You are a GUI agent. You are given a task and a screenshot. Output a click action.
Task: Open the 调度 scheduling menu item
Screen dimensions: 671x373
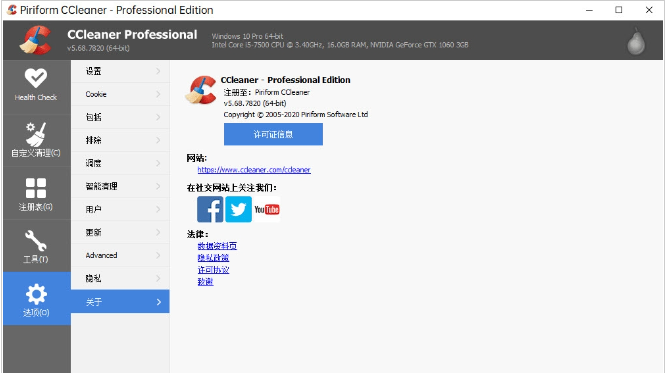(120, 163)
